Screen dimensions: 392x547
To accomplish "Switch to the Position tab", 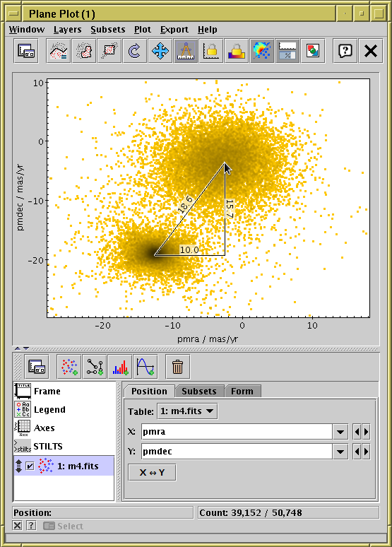I will (x=149, y=391).
